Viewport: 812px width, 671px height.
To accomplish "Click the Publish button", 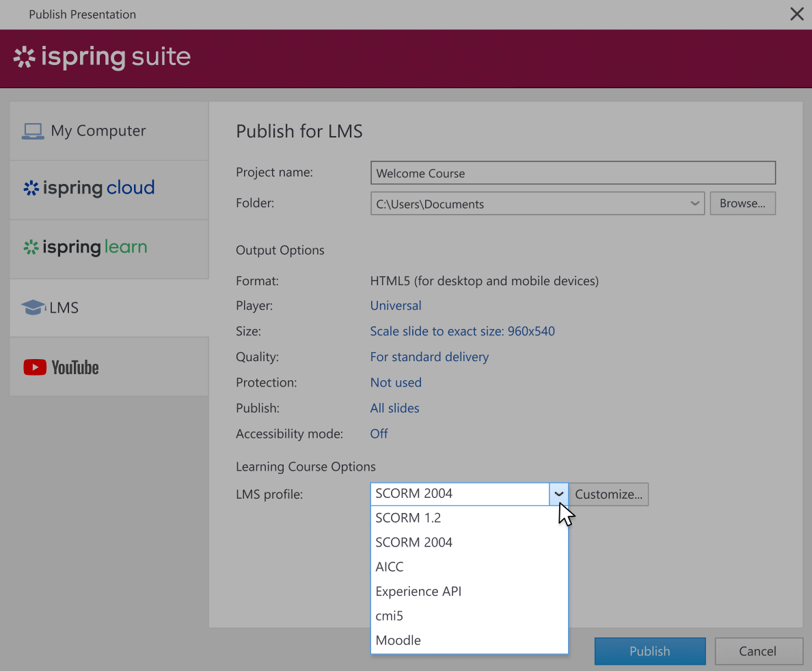I will click(650, 650).
